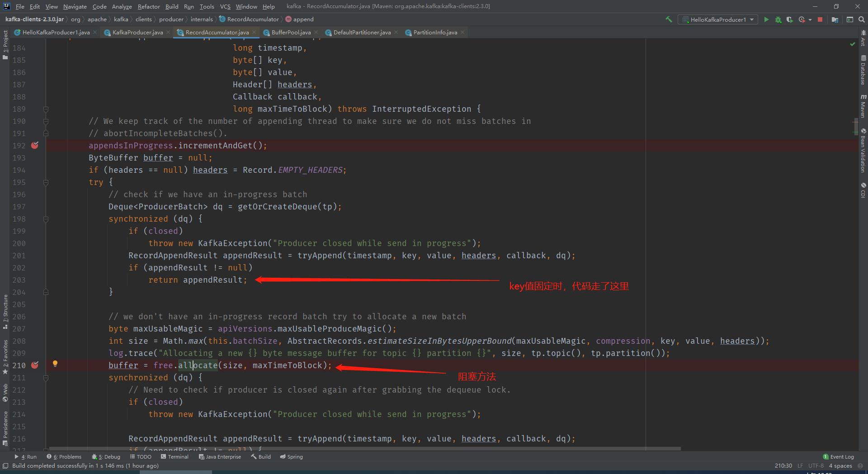Open the VCS menu

pyautogui.click(x=225, y=6)
